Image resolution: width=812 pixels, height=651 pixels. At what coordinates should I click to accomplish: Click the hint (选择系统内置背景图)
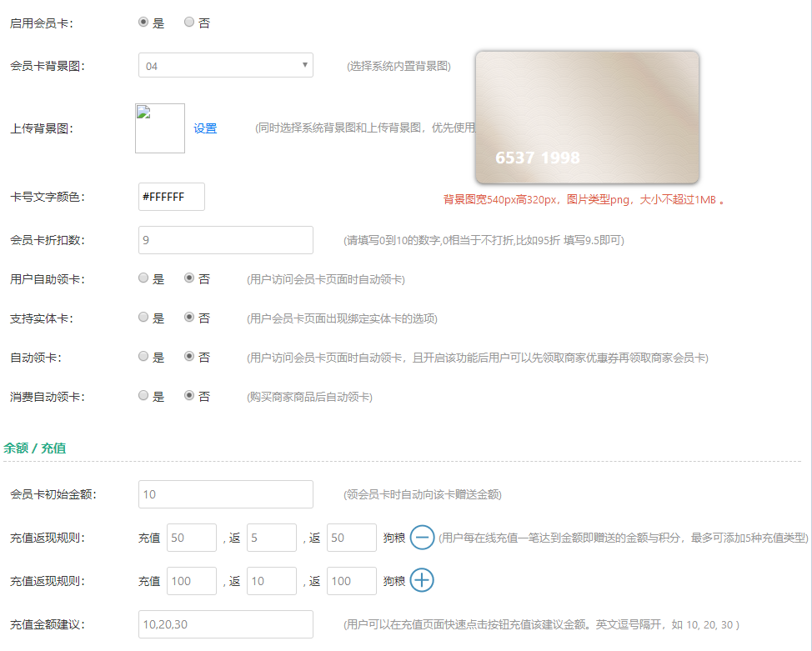tap(398, 66)
